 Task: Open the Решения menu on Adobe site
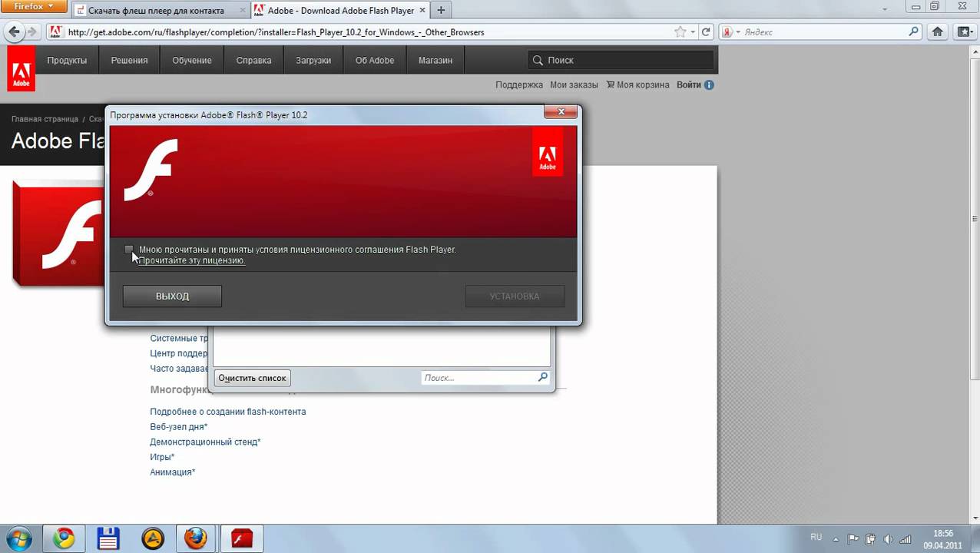[x=129, y=60]
